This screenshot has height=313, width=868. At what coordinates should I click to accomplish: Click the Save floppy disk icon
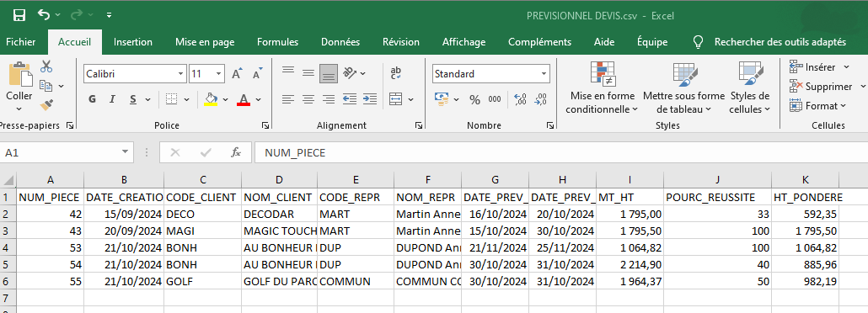[19, 15]
